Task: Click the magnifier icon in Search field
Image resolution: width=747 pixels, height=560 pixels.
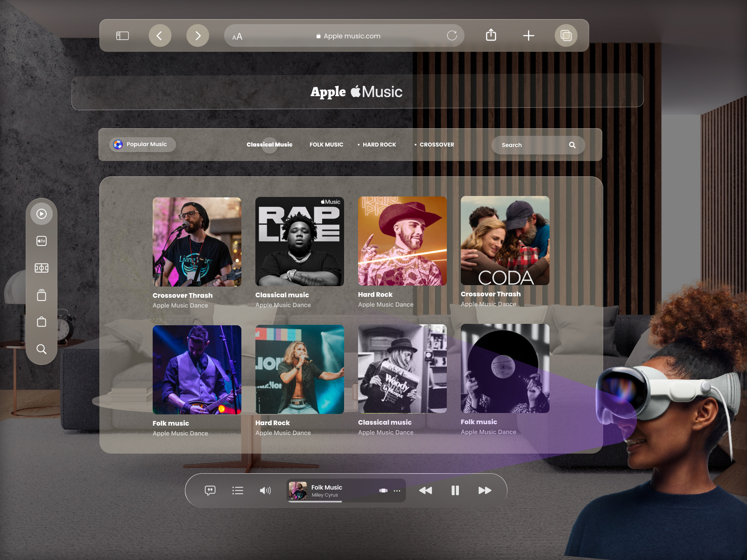Action: tap(572, 145)
